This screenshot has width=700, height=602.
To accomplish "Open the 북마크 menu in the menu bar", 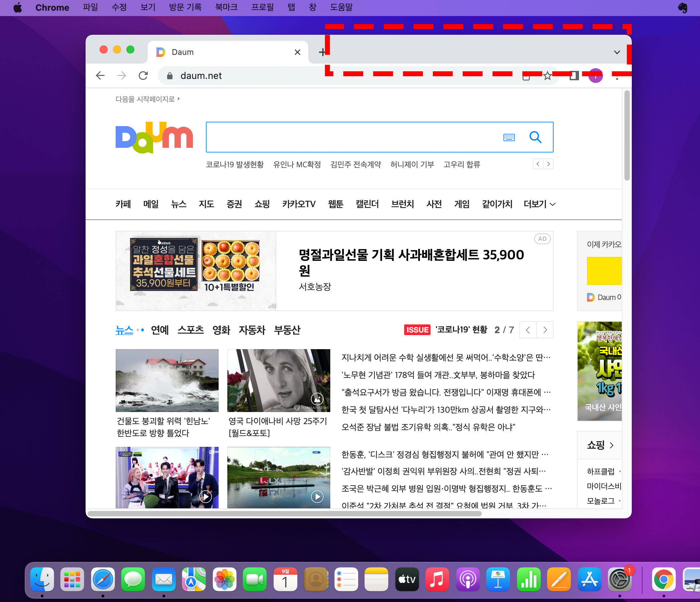I will click(x=226, y=7).
